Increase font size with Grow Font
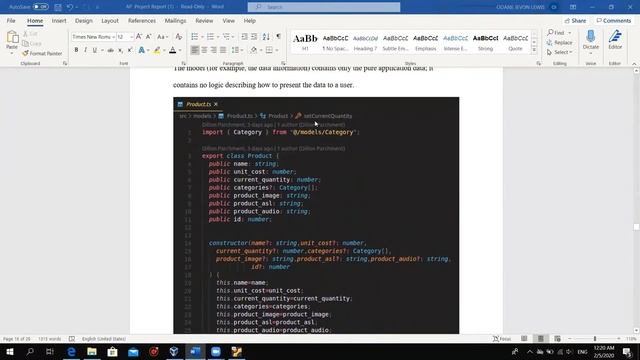Image resolution: width=640 pixels, height=360 pixels. coord(139,37)
